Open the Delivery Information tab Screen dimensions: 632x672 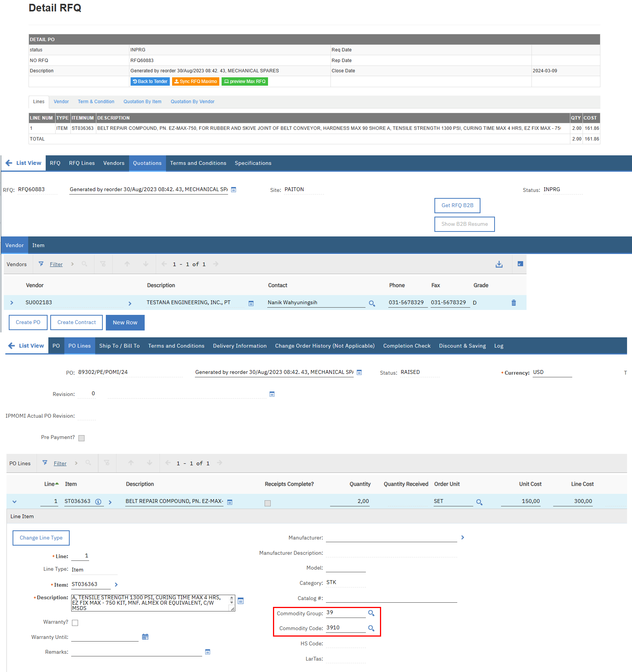(240, 346)
